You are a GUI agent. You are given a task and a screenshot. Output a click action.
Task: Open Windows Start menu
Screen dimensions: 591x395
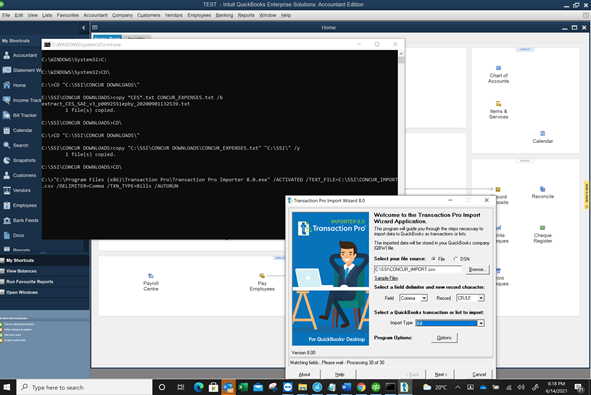pyautogui.click(x=7, y=387)
